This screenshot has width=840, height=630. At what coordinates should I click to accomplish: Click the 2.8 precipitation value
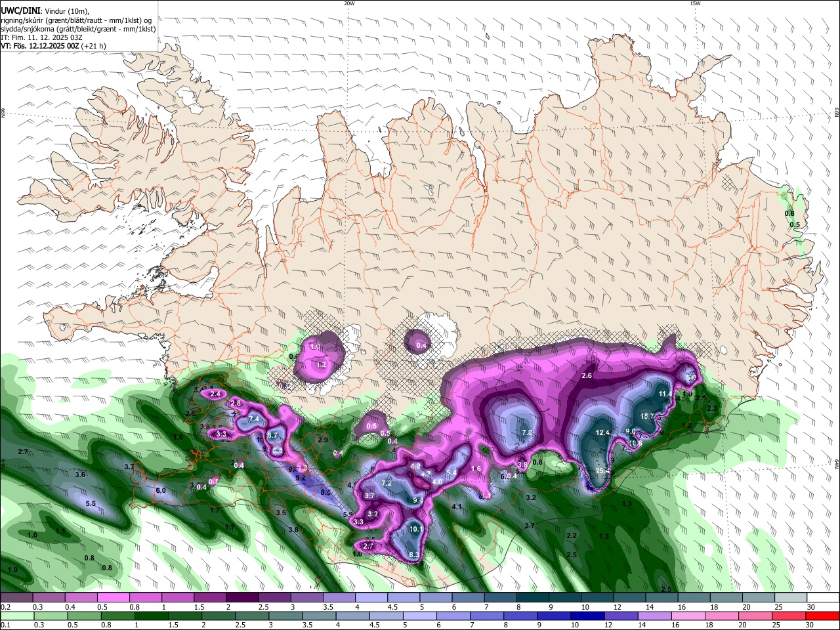(x=236, y=402)
